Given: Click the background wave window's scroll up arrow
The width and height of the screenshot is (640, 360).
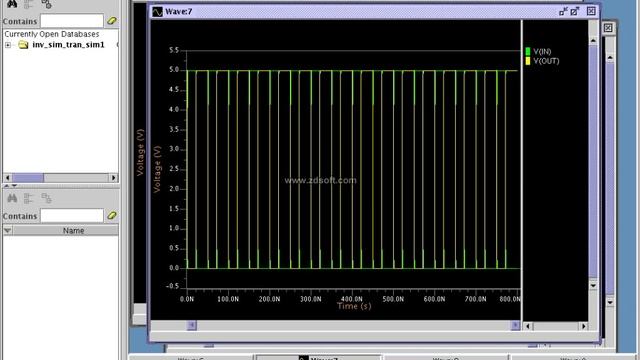Looking at the screenshot, I should click(x=610, y=58).
